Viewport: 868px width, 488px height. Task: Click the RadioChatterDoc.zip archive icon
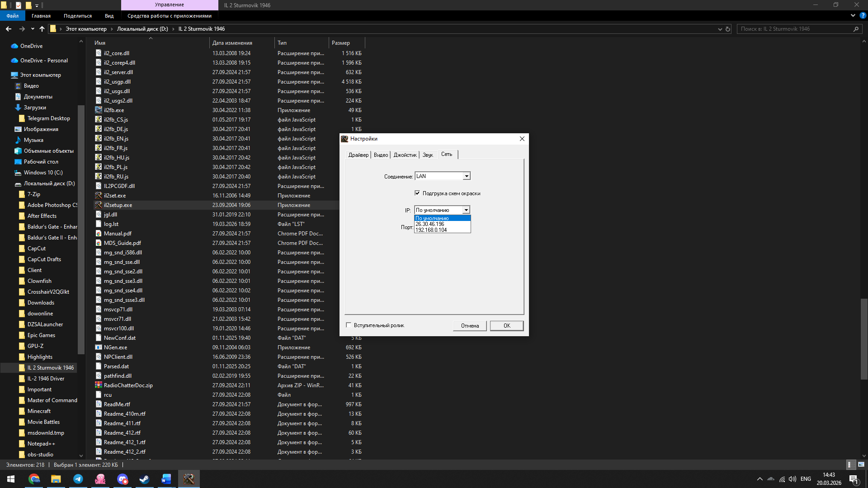pyautogui.click(x=99, y=385)
